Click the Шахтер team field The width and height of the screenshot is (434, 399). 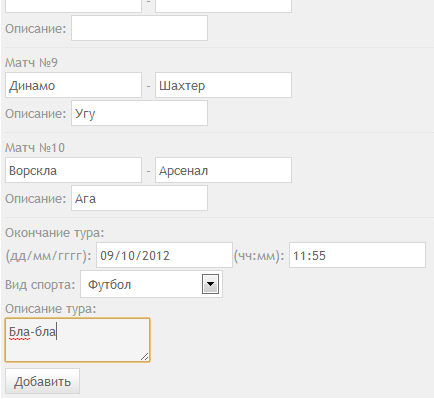pos(223,85)
